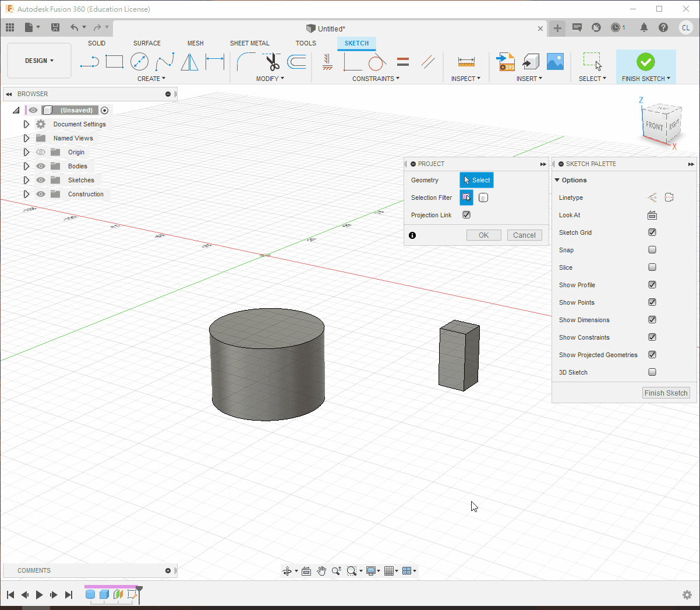Open the Measure inspect tool

(x=466, y=62)
